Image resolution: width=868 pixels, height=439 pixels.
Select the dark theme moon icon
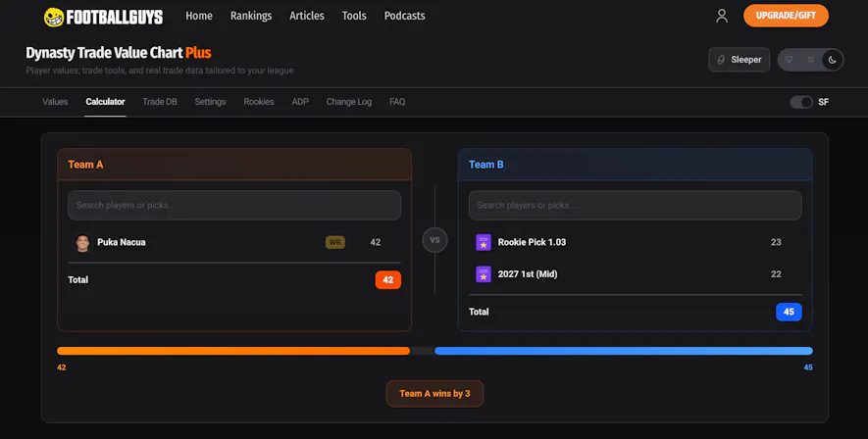pos(832,60)
